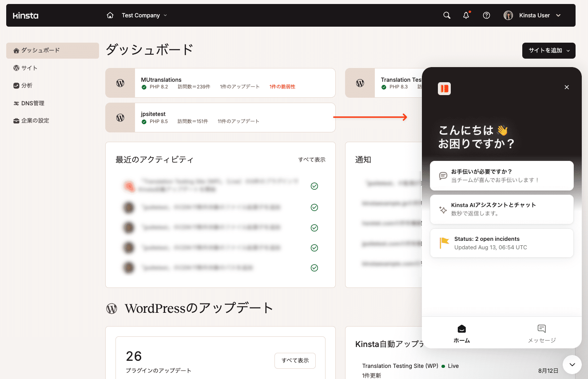Click すべて表示 button for plugin updates
The height and width of the screenshot is (379, 588).
(295, 361)
